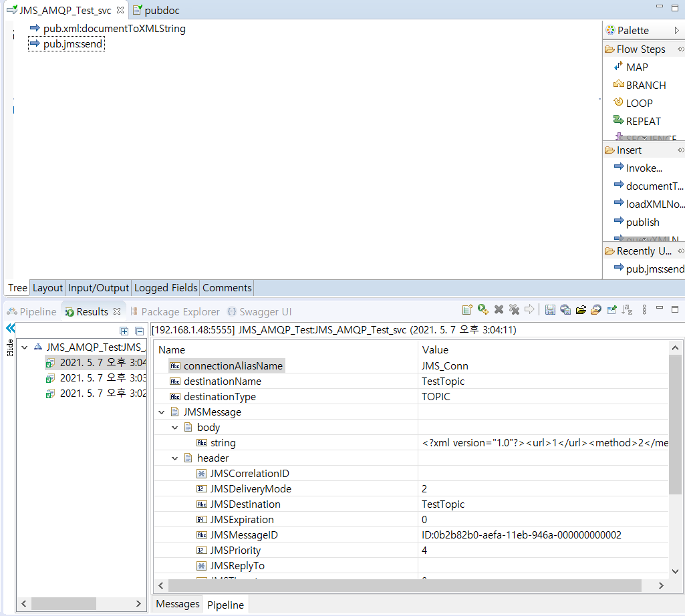Screen dimensions: 685x616
Task: Select the LOOP flow step
Action: click(638, 104)
